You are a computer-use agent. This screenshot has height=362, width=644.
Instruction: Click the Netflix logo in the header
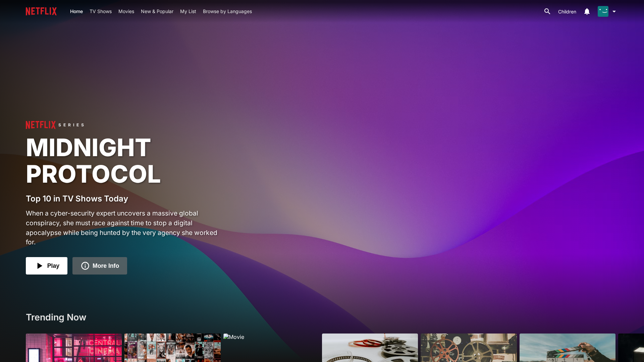[x=41, y=11]
